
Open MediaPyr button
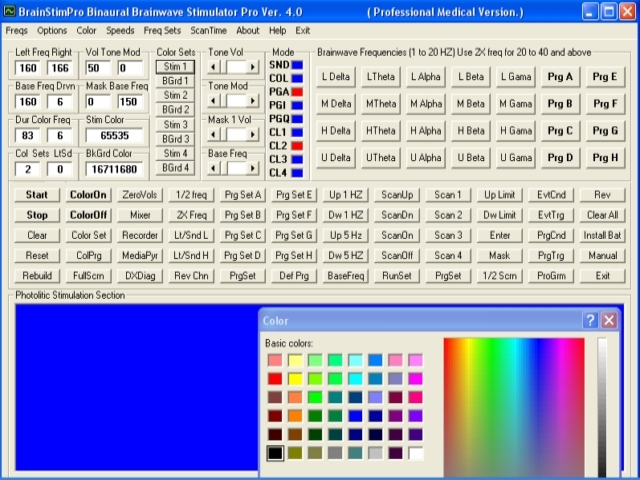click(140, 256)
